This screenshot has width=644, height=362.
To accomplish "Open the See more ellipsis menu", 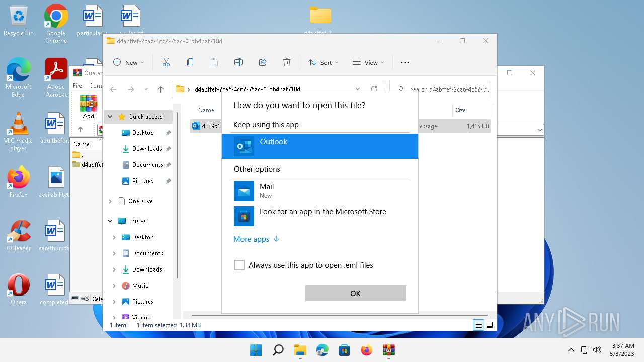I will [405, 63].
